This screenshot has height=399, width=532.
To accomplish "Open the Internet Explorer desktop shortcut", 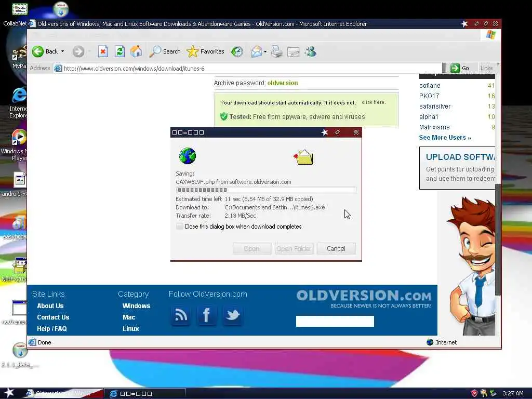I will pyautogui.click(x=18, y=103).
